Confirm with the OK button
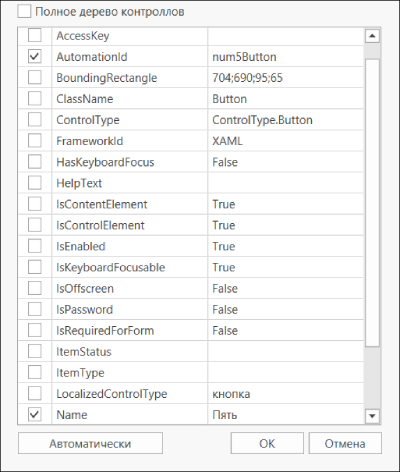Screen dimensions: 400x472 coord(267,443)
